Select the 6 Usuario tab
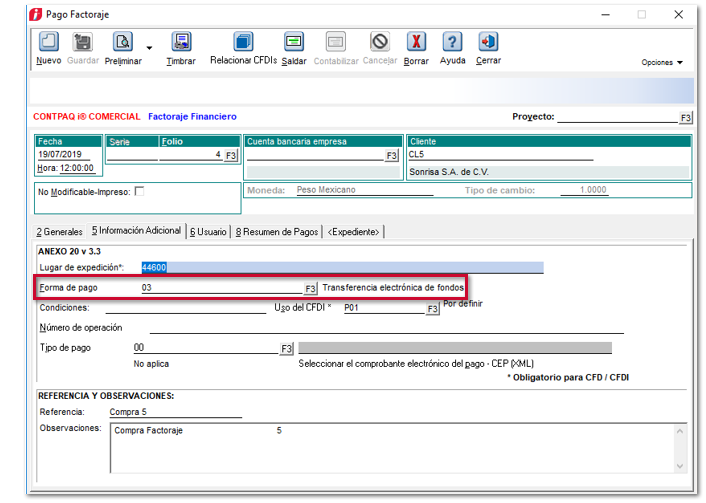This screenshot has height=503, width=706. click(x=208, y=231)
